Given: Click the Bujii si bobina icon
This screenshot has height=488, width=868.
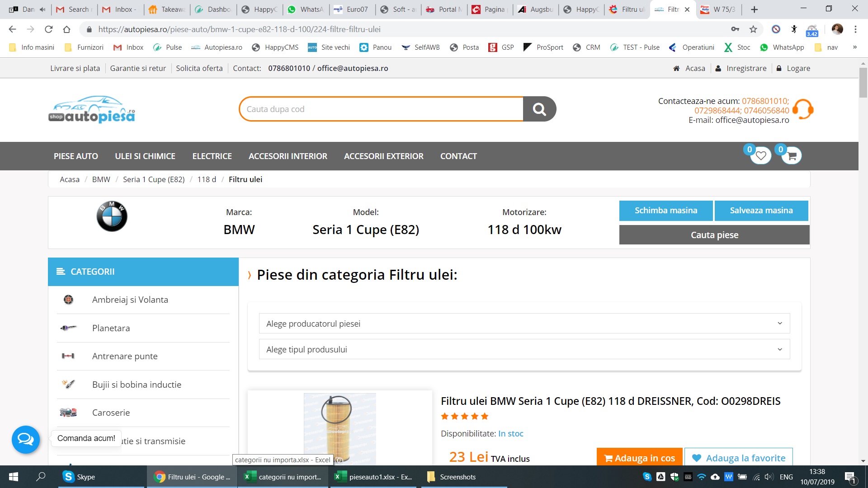Looking at the screenshot, I should [68, 385].
